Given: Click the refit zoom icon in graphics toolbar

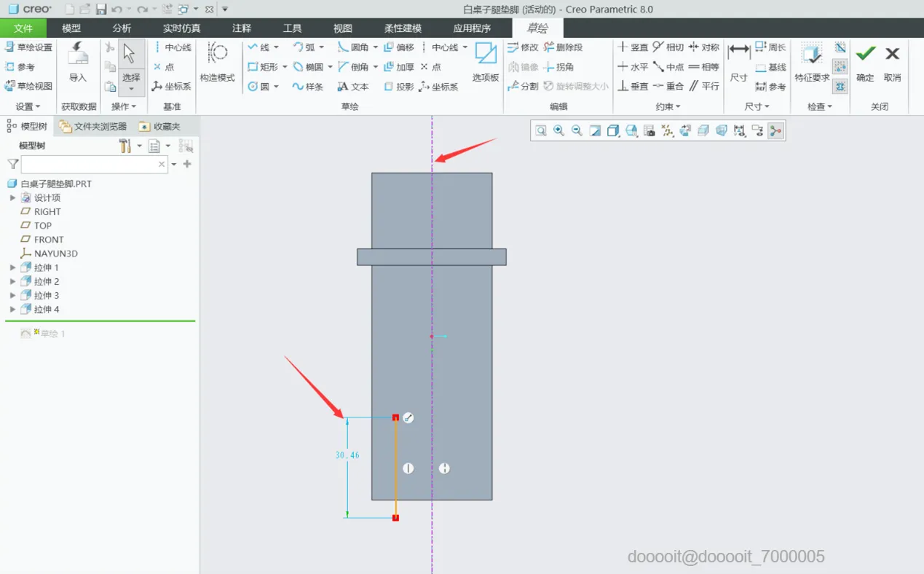Looking at the screenshot, I should tap(541, 130).
